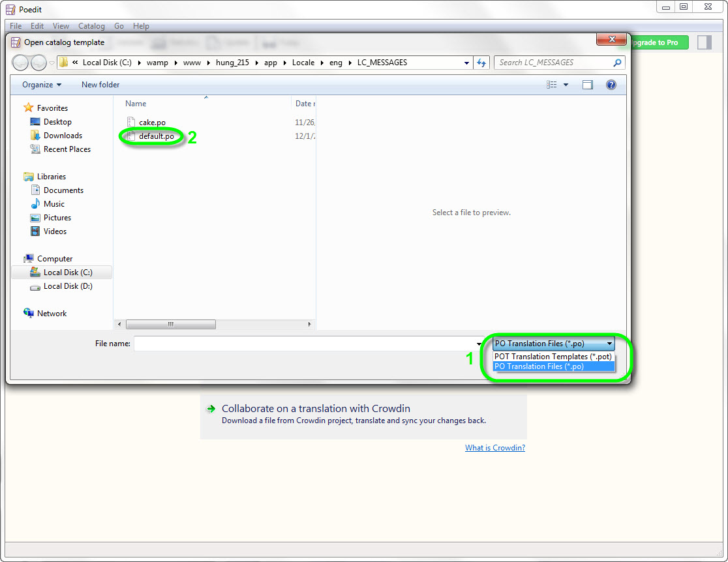Image resolution: width=728 pixels, height=562 pixels.
Task: Open the Organize dropdown
Action: (x=42, y=85)
